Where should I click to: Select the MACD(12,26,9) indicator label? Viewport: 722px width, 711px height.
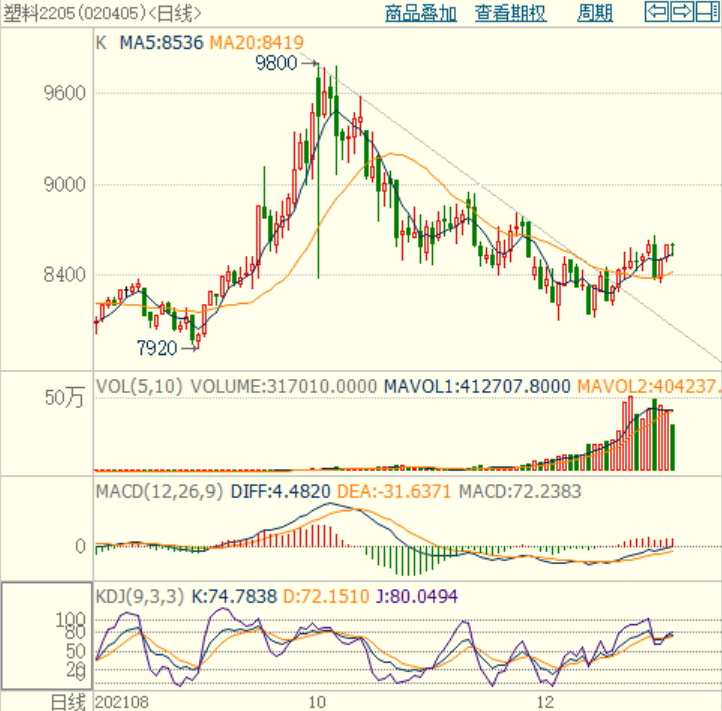click(159, 491)
